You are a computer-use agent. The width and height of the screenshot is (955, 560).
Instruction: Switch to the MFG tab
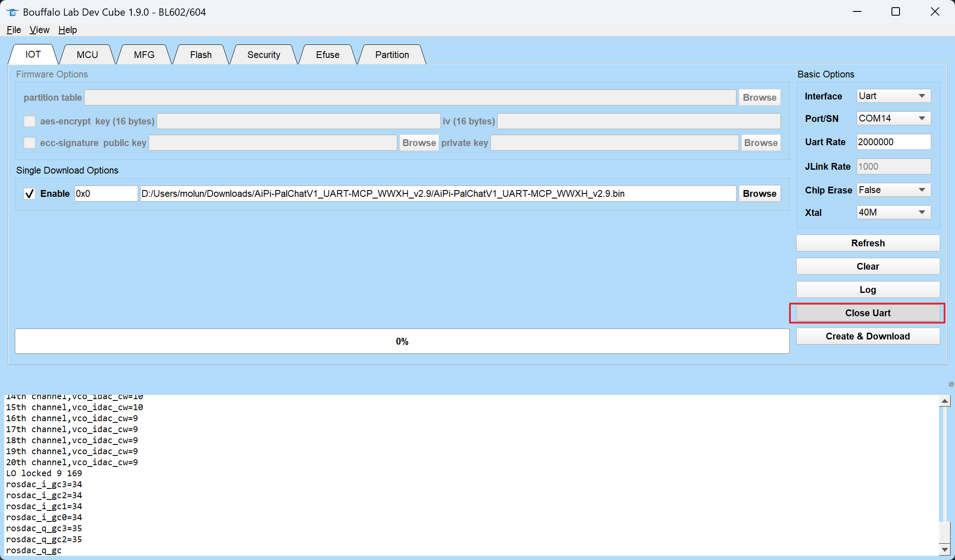tap(144, 55)
